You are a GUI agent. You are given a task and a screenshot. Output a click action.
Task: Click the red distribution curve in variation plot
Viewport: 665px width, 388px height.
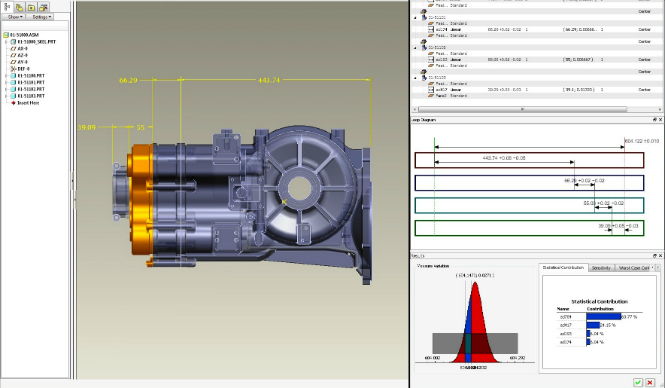coord(475,322)
